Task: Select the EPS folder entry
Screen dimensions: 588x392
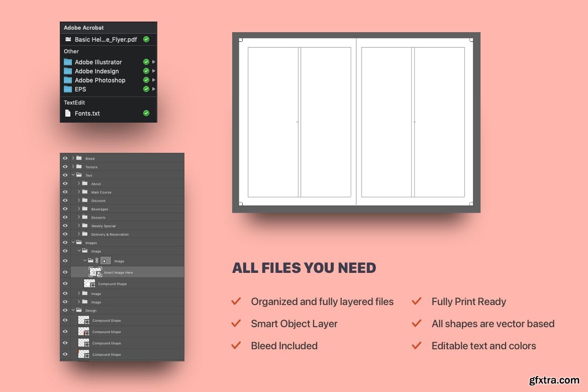Action: [x=80, y=89]
